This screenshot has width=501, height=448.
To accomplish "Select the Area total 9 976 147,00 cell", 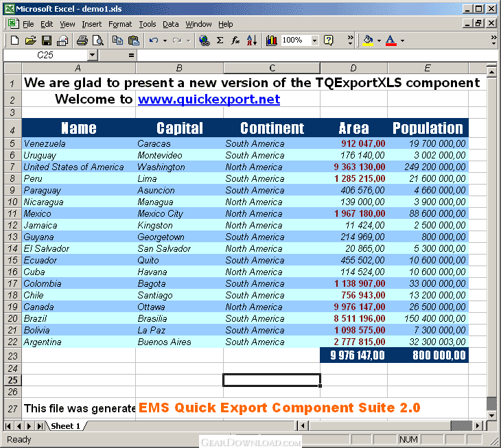I will pos(353,355).
